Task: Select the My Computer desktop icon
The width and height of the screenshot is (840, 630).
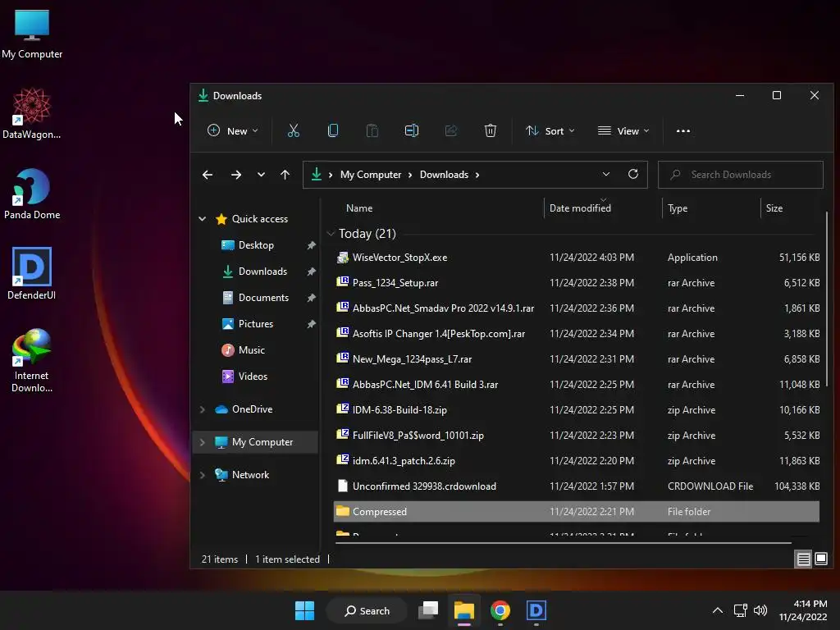Action: 32,34
